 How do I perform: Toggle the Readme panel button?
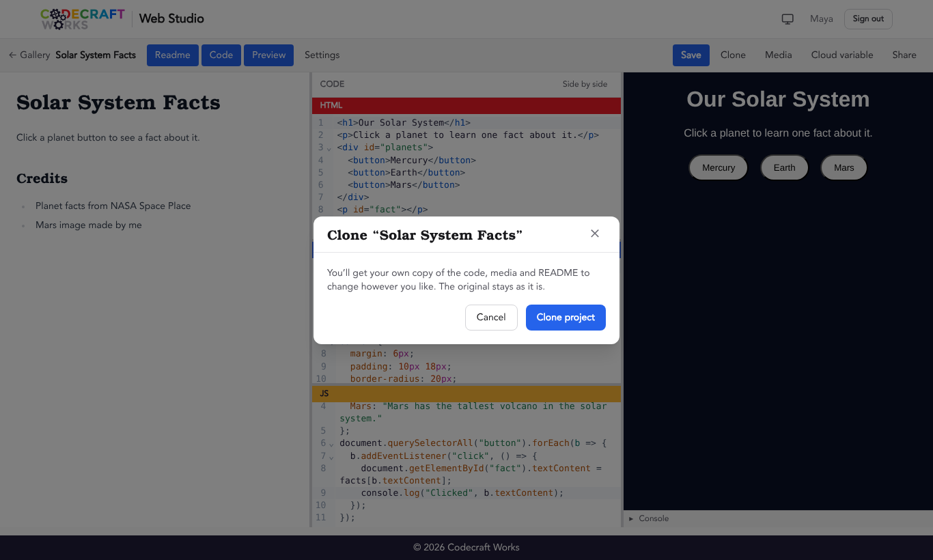click(x=173, y=55)
